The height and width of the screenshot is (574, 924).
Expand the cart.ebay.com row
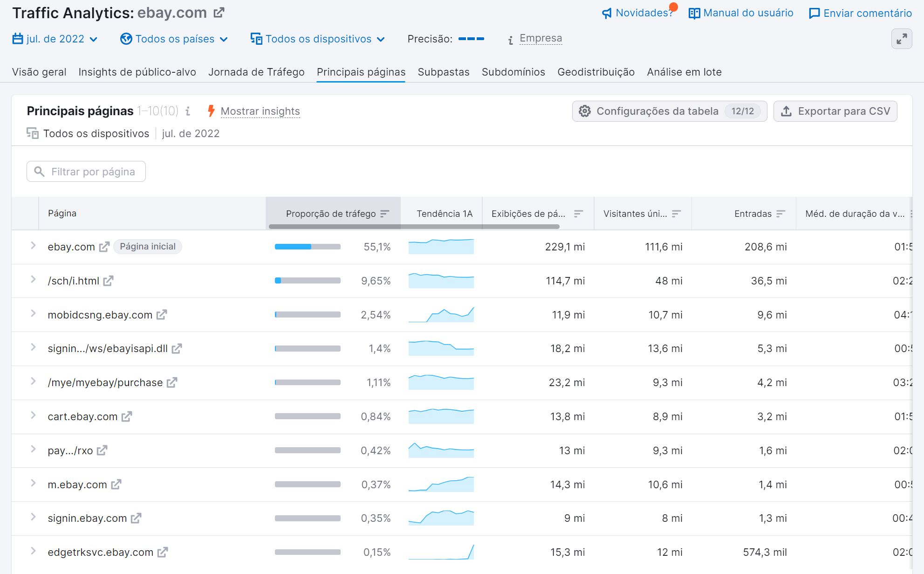(x=33, y=415)
